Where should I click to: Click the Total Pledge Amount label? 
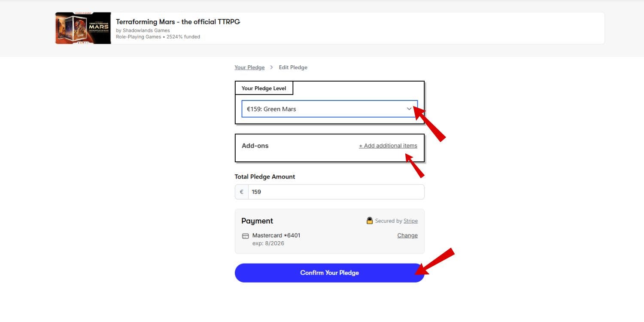[264, 177]
